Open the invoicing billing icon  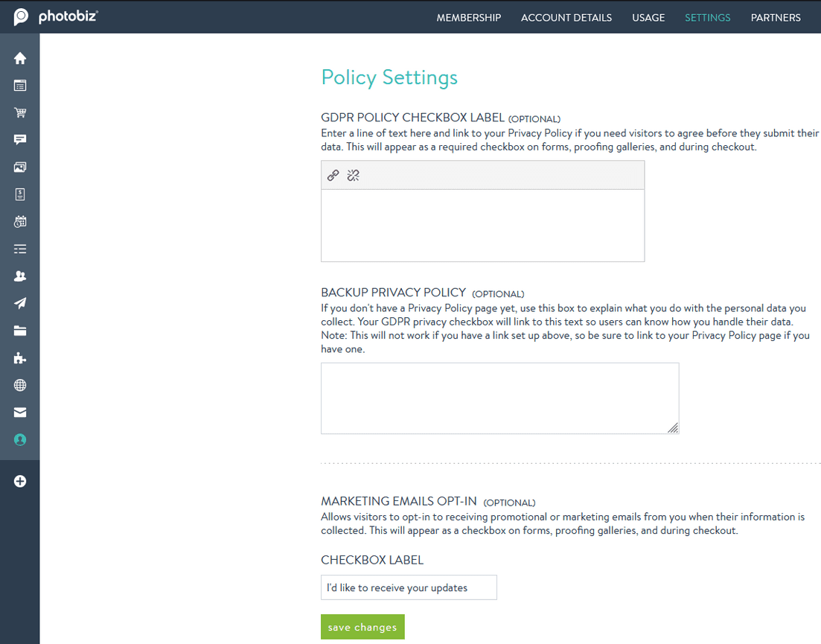(x=19, y=194)
